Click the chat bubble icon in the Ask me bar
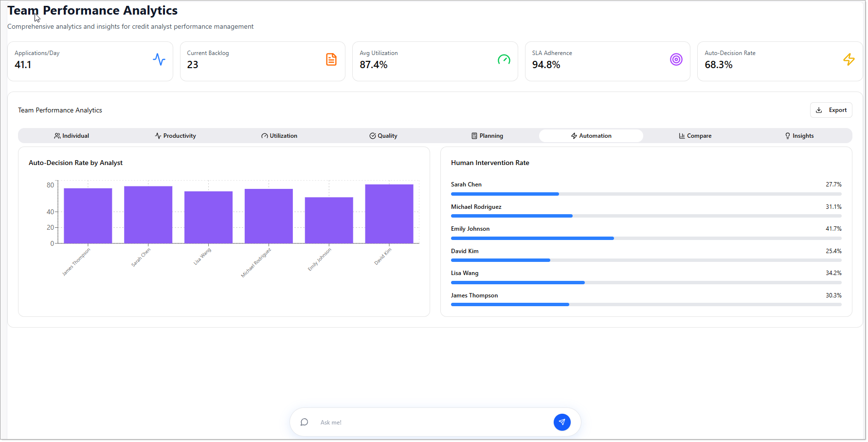The height and width of the screenshot is (442, 868). click(305, 422)
